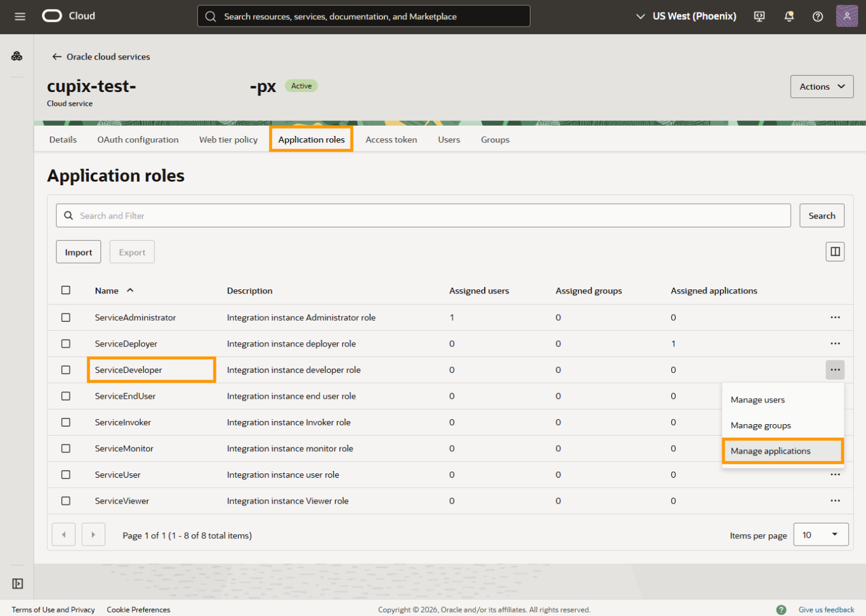Screen dimensions: 866x616
Task: Open the Application roles tab
Action: pos(312,140)
